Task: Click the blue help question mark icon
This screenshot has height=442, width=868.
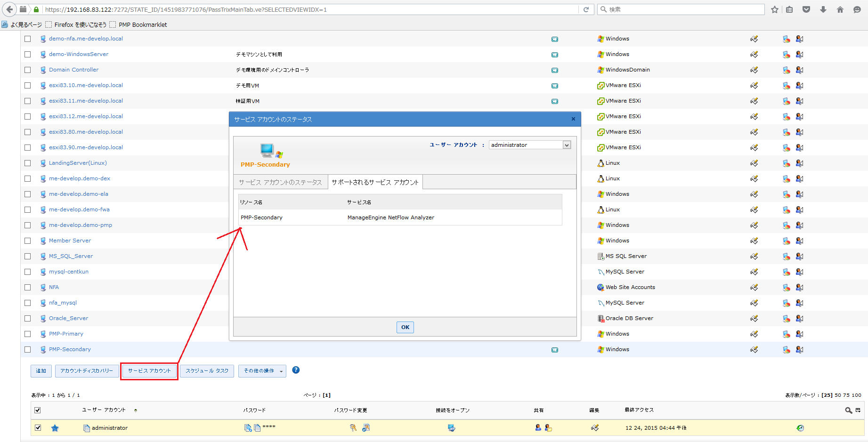Action: pos(296,370)
